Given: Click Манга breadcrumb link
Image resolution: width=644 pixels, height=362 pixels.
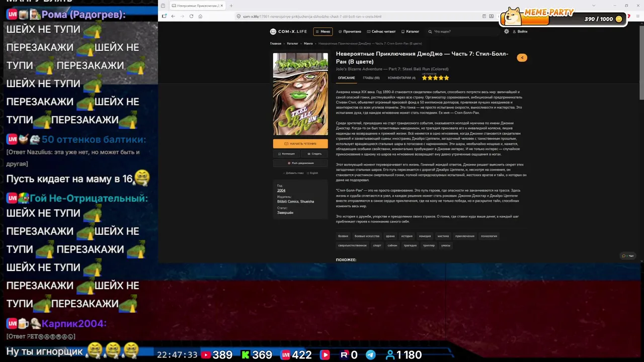Looking at the screenshot, I should (308, 44).
